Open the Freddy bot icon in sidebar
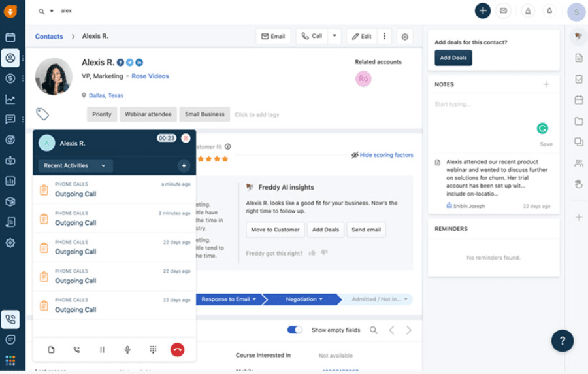 [x=10, y=161]
